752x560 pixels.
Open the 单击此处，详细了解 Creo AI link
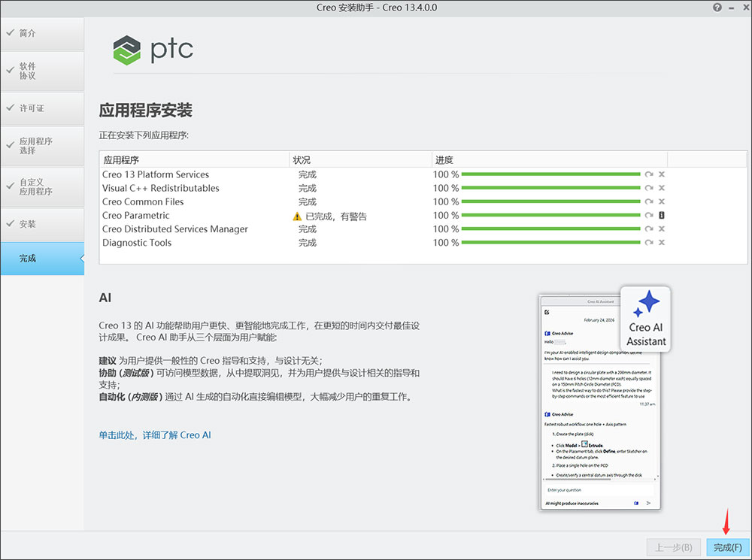coord(155,435)
